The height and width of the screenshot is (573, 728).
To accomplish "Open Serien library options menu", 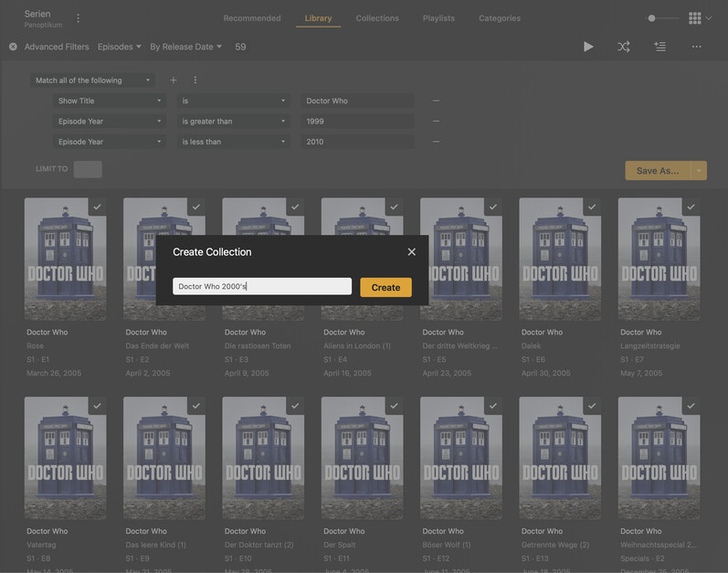I will coord(78,18).
